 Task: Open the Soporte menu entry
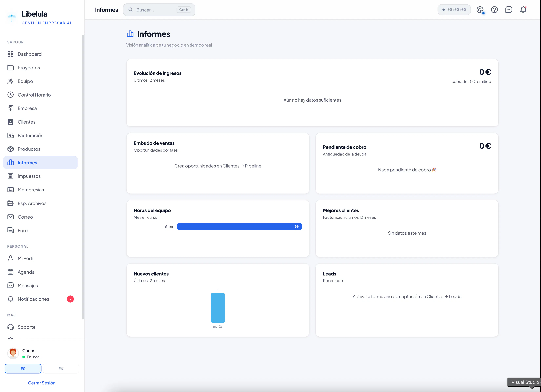pos(40,327)
